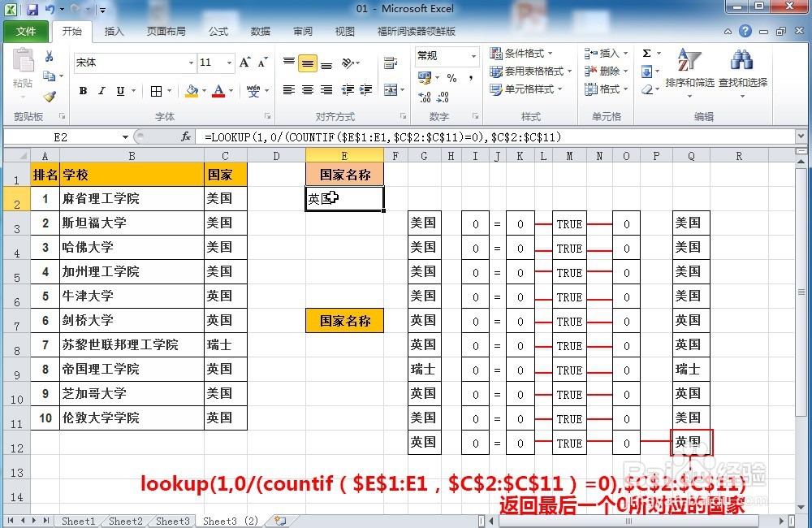Click the Cut scissors icon
This screenshot has width=812, height=528.
(50, 57)
